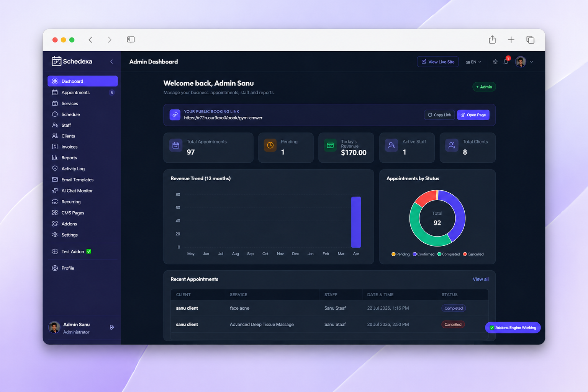The image size is (588, 392).
Task: Click the Cancelled legend swatch
Action: tap(465, 254)
